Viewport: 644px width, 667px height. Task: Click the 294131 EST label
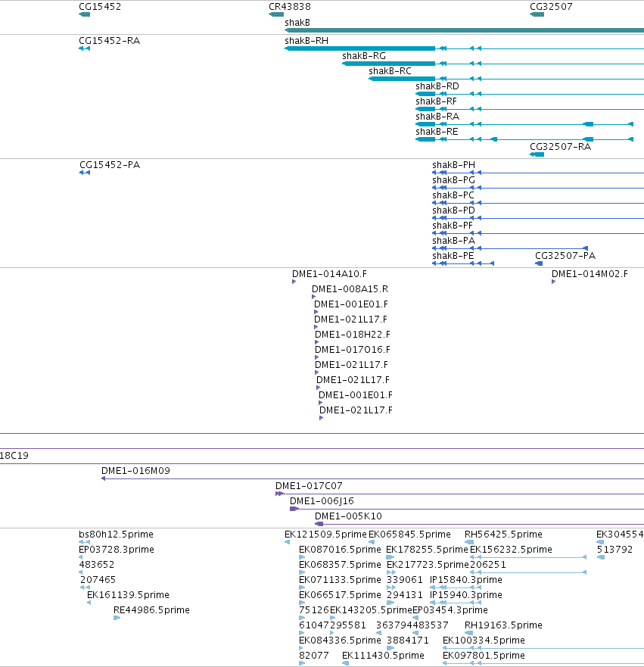point(405,594)
